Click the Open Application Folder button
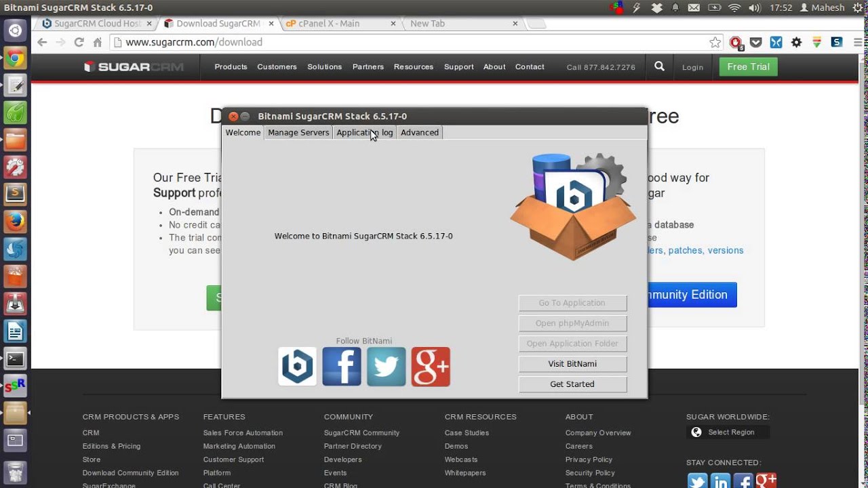Image resolution: width=868 pixels, height=488 pixels. pos(572,344)
